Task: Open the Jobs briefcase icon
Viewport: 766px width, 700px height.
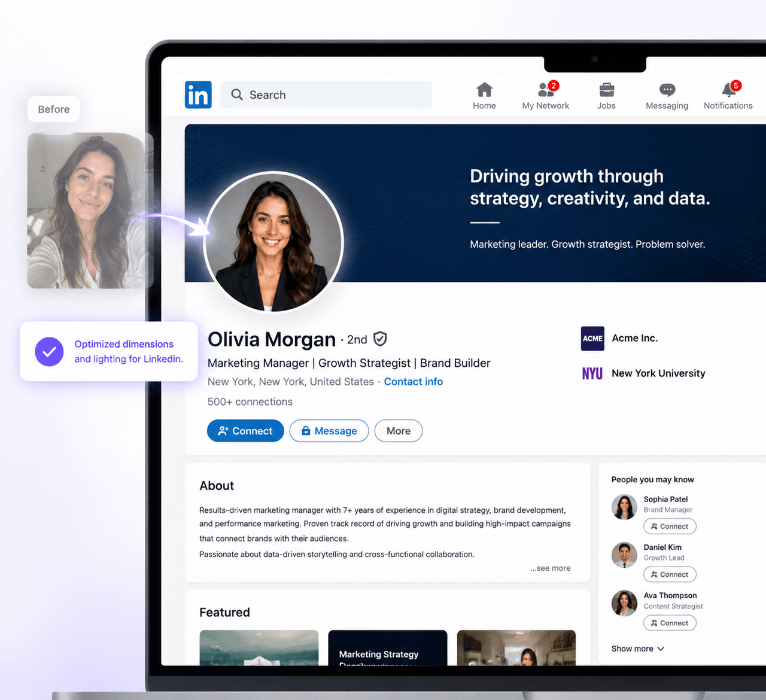Action: click(606, 90)
